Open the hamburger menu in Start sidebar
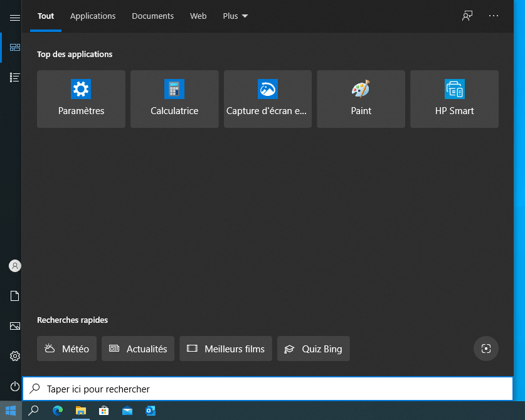 [14, 18]
